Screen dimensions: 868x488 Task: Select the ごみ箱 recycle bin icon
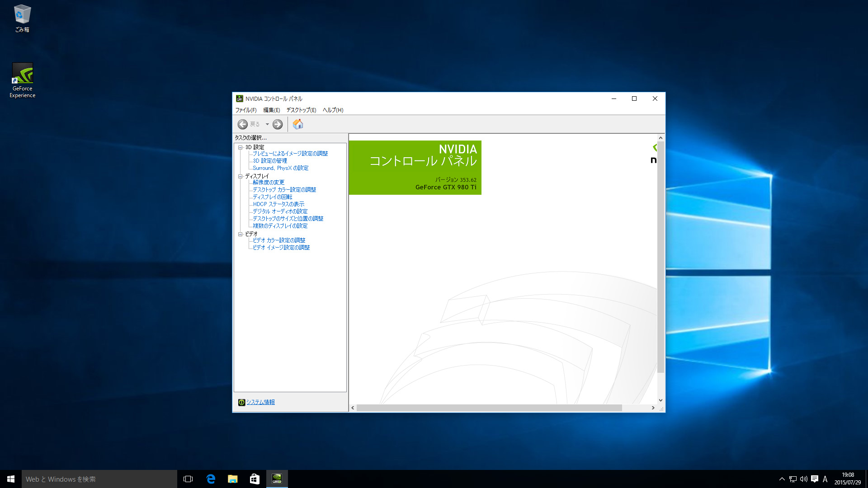22,19
